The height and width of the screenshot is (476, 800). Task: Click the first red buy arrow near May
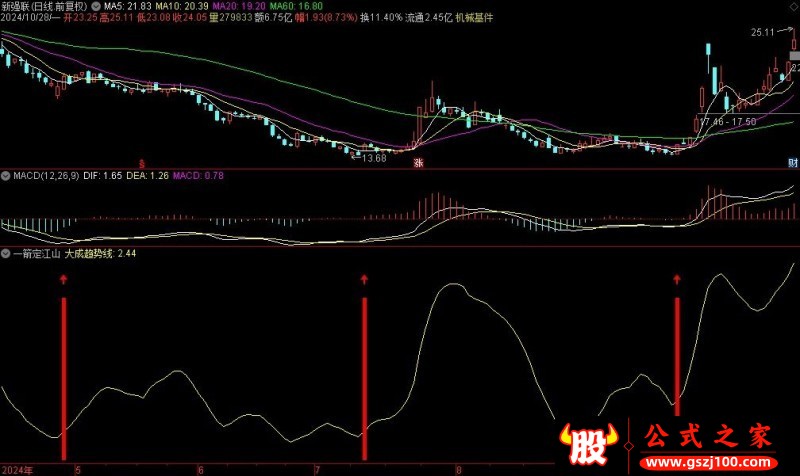tap(64, 279)
